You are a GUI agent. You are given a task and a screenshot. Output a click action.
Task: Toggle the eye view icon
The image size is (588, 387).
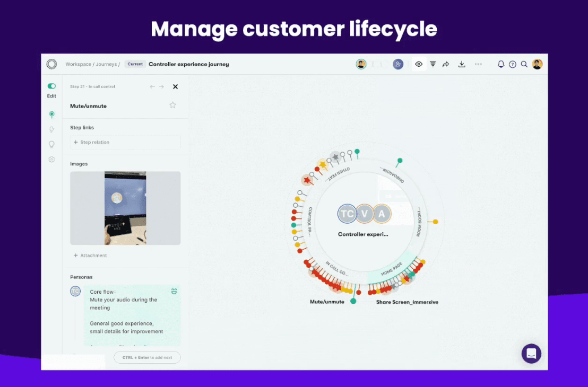(419, 64)
